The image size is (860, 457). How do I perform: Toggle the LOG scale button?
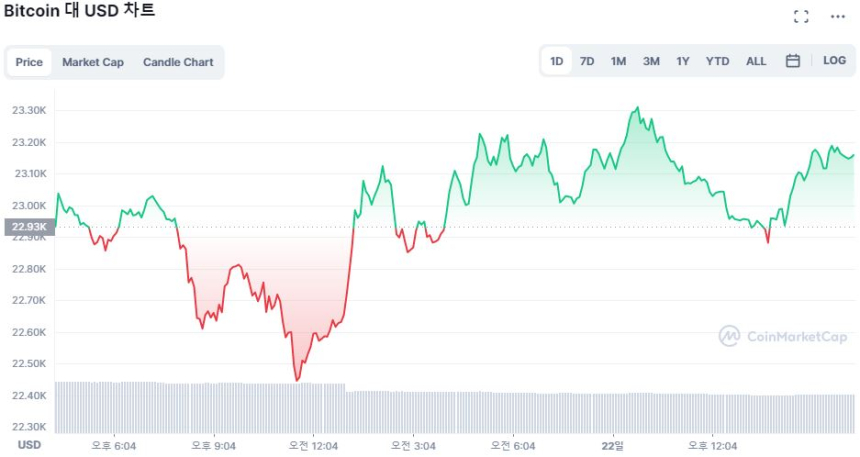pos(834,61)
